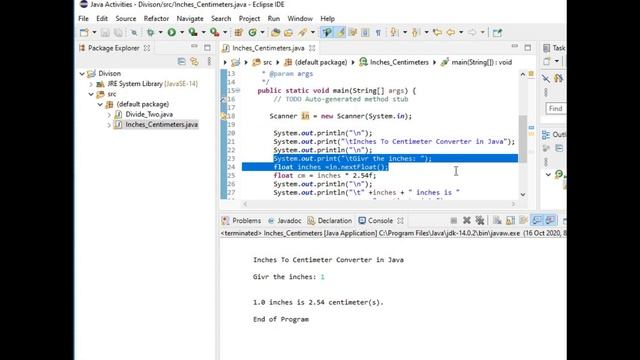Click the Save All toolbar icon
The height and width of the screenshot is (360, 640).
pos(118,33)
